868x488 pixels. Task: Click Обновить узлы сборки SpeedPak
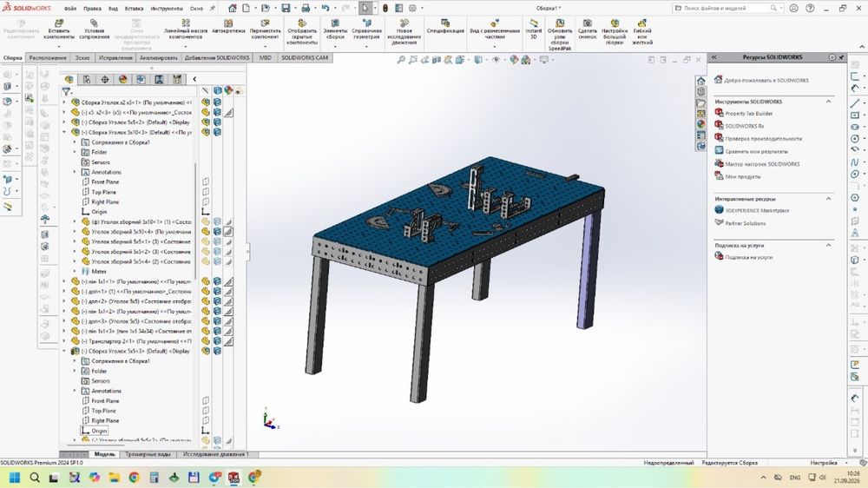tap(560, 35)
